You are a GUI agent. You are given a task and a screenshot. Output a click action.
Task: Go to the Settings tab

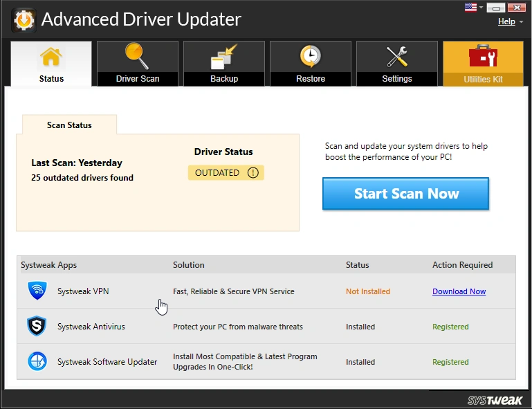point(396,64)
